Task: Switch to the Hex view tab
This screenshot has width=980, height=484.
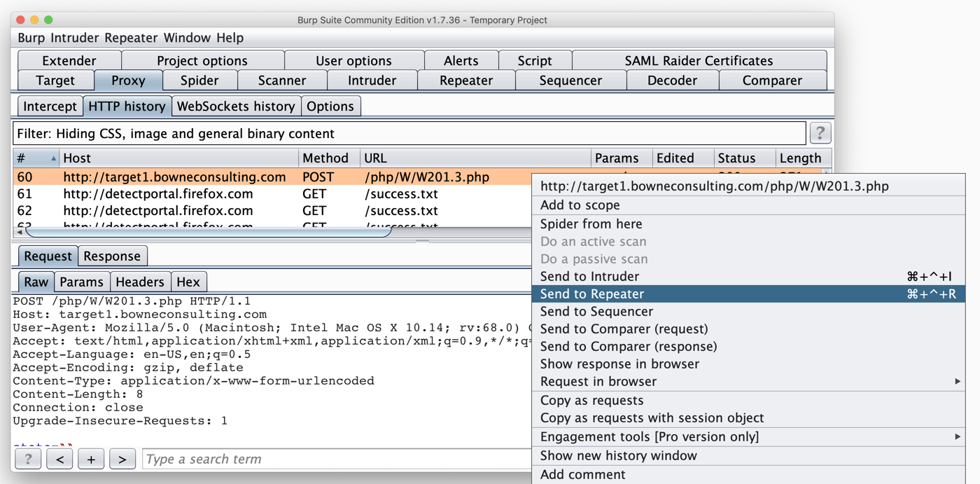Action: coord(188,282)
